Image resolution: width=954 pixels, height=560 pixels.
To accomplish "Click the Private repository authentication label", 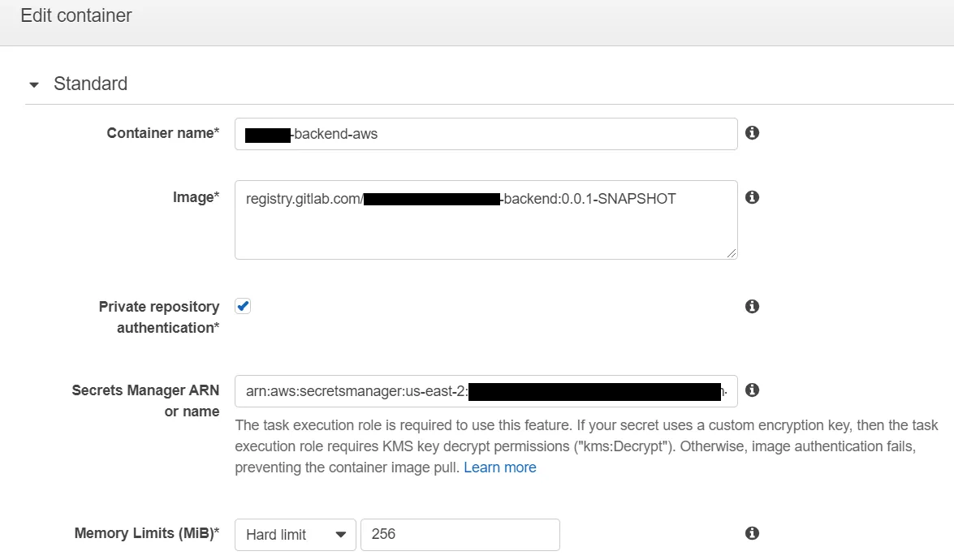I will [x=159, y=317].
